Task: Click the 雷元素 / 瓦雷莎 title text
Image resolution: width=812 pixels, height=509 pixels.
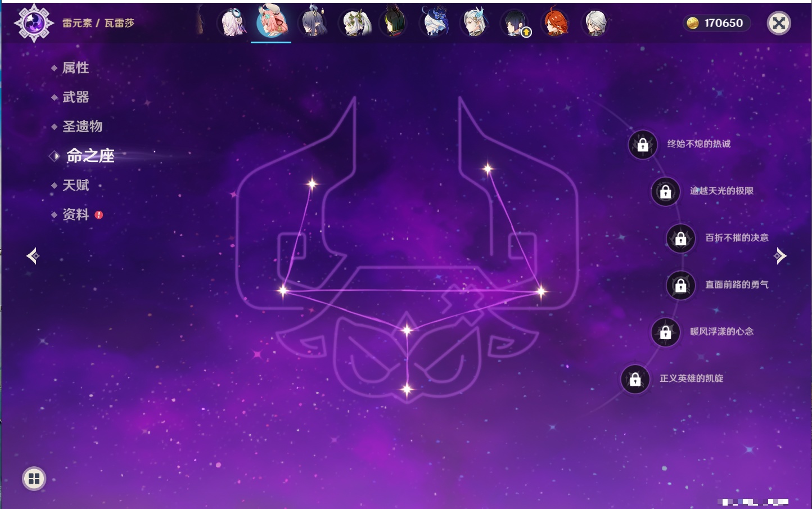Action: 98,23
